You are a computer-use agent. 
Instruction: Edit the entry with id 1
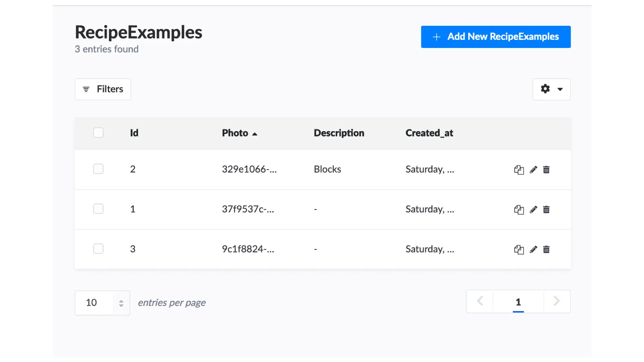click(x=533, y=209)
